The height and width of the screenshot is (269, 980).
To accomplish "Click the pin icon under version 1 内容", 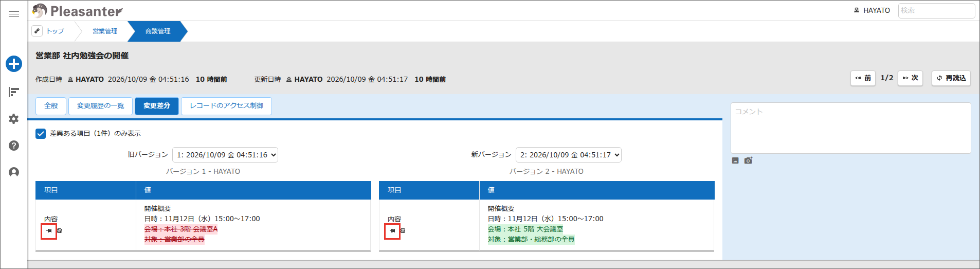I will coord(49,231).
